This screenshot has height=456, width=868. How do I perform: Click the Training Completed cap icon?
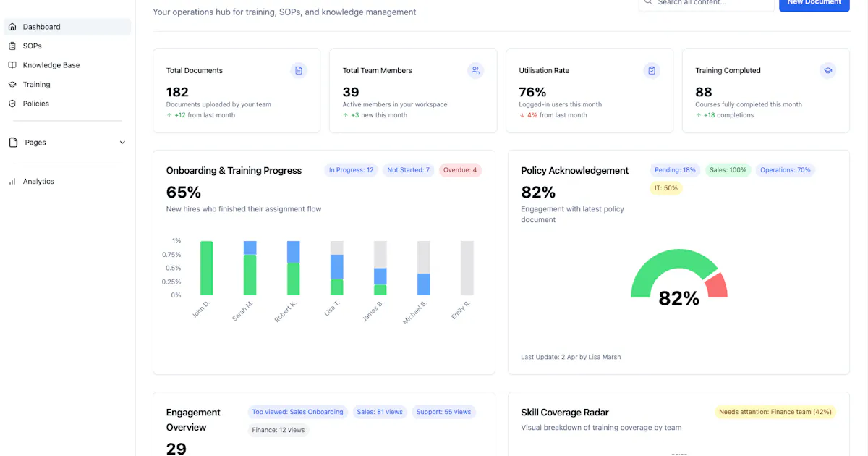pos(828,70)
